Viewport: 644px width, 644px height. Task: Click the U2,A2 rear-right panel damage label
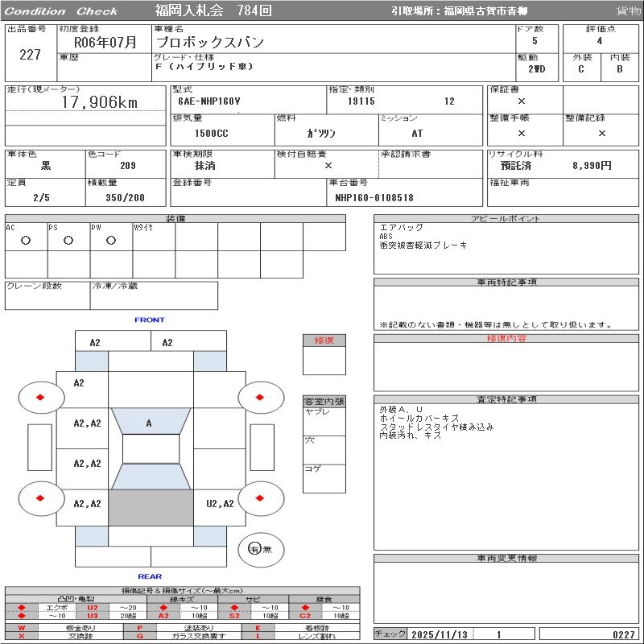coord(220,504)
